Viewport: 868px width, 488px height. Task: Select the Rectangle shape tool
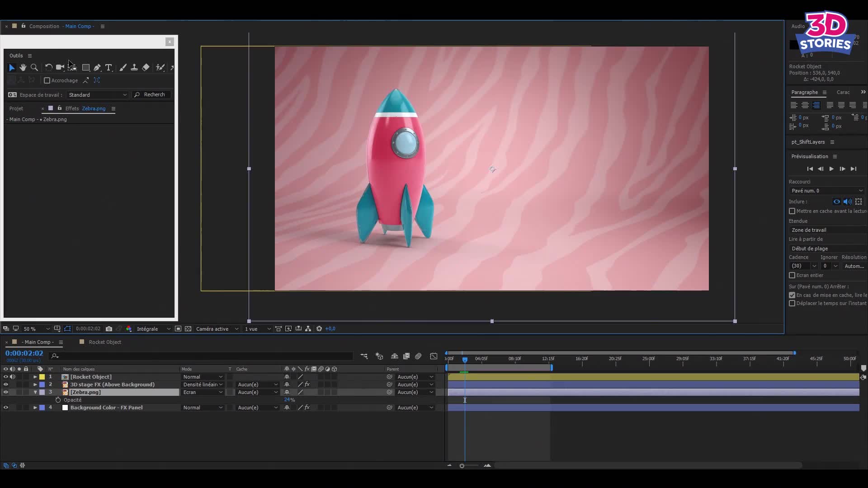click(85, 67)
